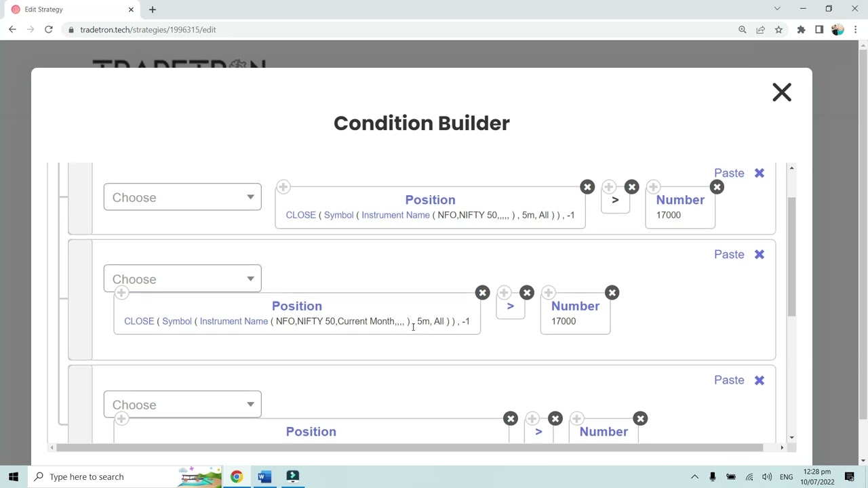Remove third row Number block via X
The image size is (868, 488).
[640, 419]
